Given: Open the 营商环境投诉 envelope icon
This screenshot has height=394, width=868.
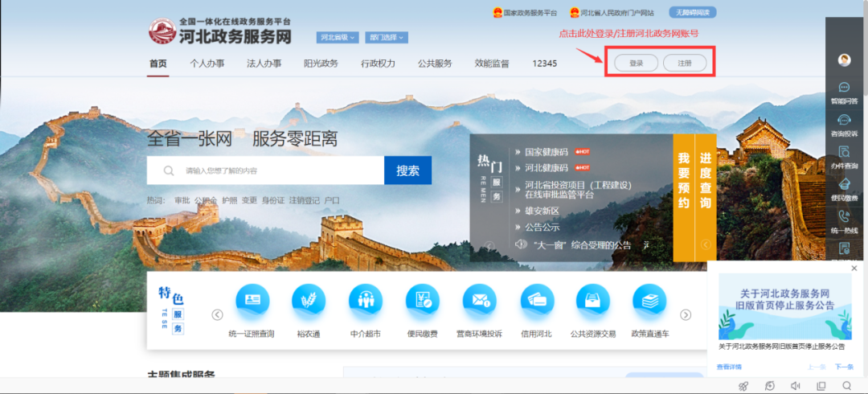Looking at the screenshot, I should pyautogui.click(x=479, y=302).
